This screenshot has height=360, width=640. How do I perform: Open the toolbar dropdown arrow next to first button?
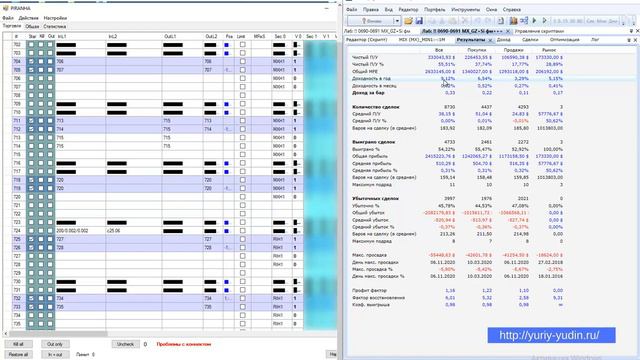(x=396, y=21)
